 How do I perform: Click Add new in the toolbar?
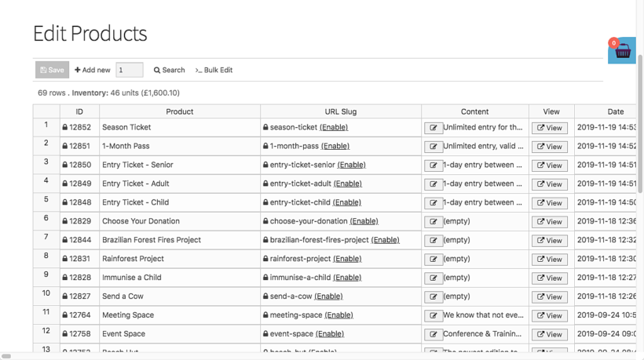click(x=93, y=70)
